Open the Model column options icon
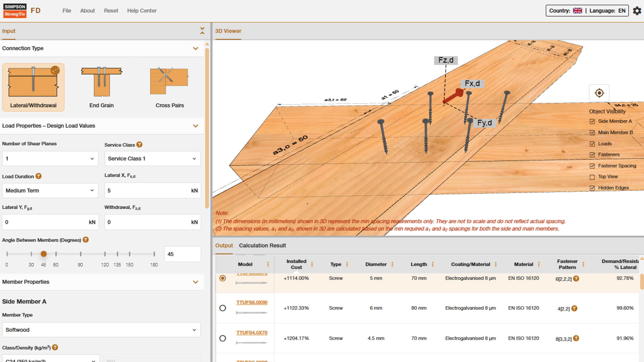Image resolution: width=644 pixels, height=362 pixels. click(268, 264)
